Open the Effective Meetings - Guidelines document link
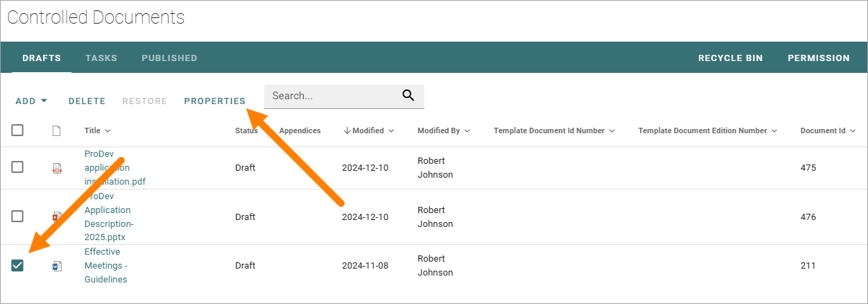 [106, 266]
